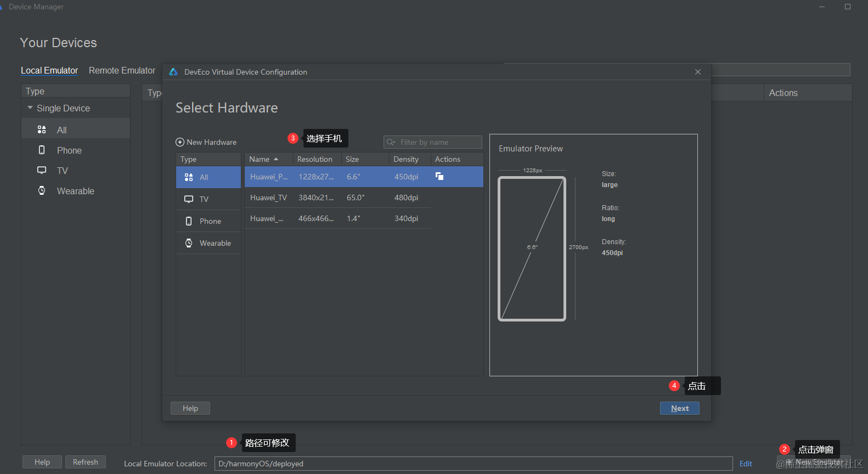Select All type in dialog list
868x474 pixels.
pyautogui.click(x=208, y=177)
